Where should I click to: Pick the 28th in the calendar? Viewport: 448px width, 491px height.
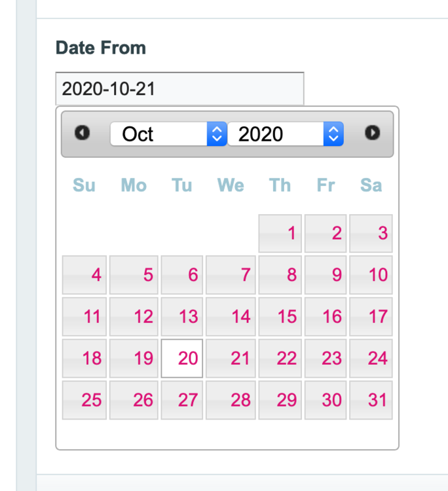(x=231, y=400)
